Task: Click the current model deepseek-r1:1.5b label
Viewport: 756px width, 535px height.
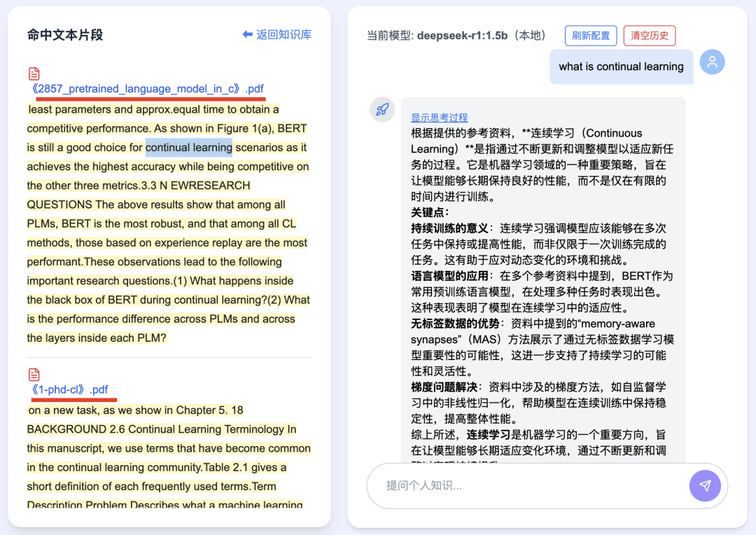Action: coord(455,36)
